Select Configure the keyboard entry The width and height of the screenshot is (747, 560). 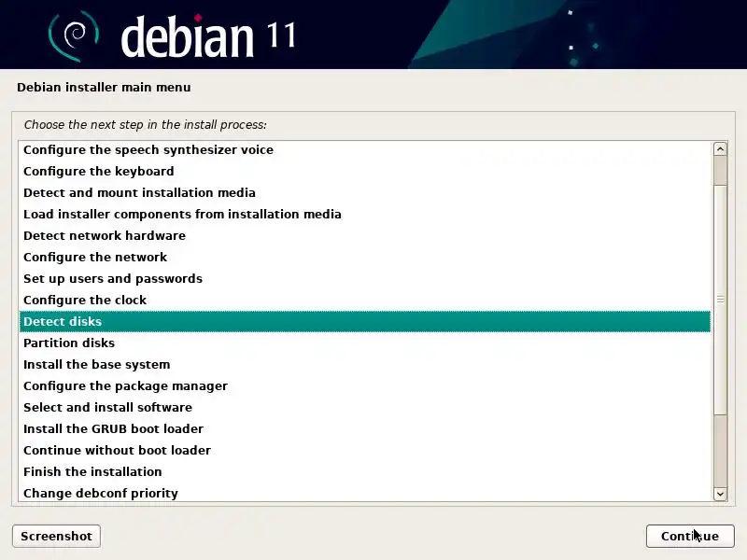point(365,171)
